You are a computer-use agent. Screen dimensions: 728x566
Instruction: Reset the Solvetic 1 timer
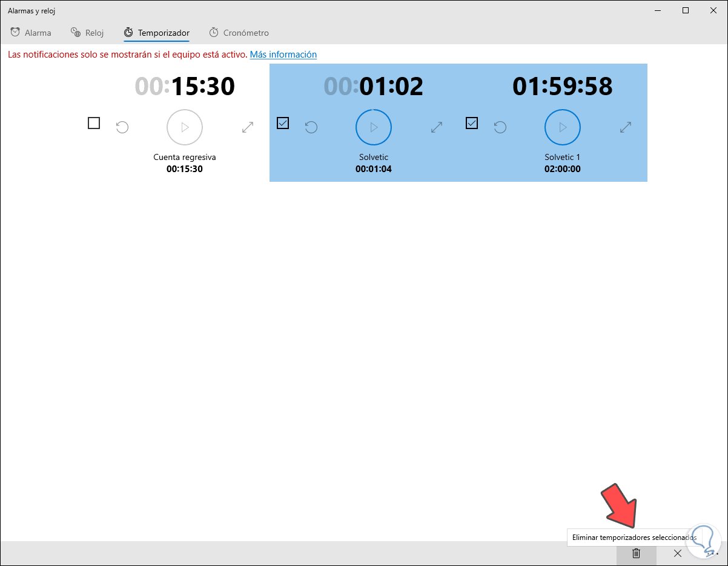pos(500,127)
